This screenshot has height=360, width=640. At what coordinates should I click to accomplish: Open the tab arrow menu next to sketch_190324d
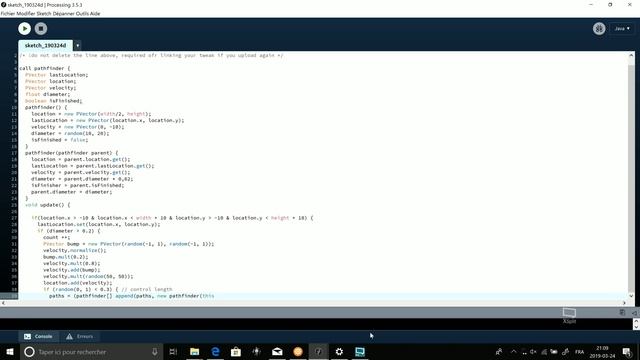tap(77, 45)
